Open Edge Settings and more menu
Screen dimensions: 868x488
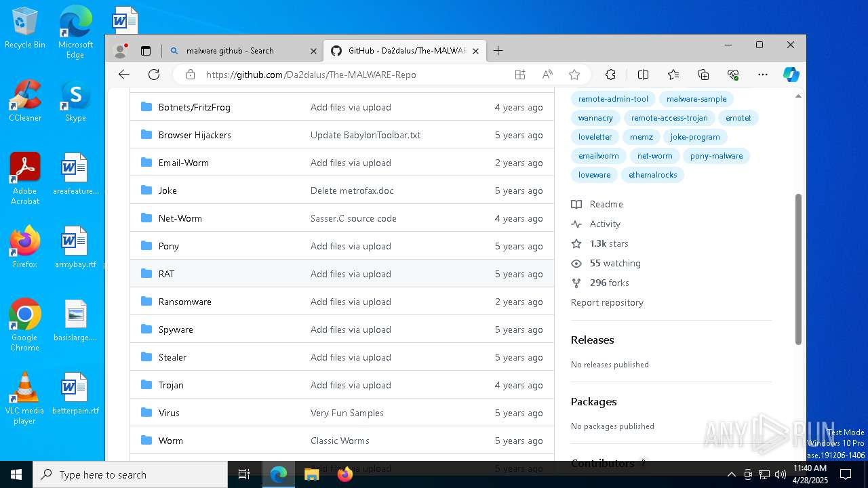click(763, 75)
